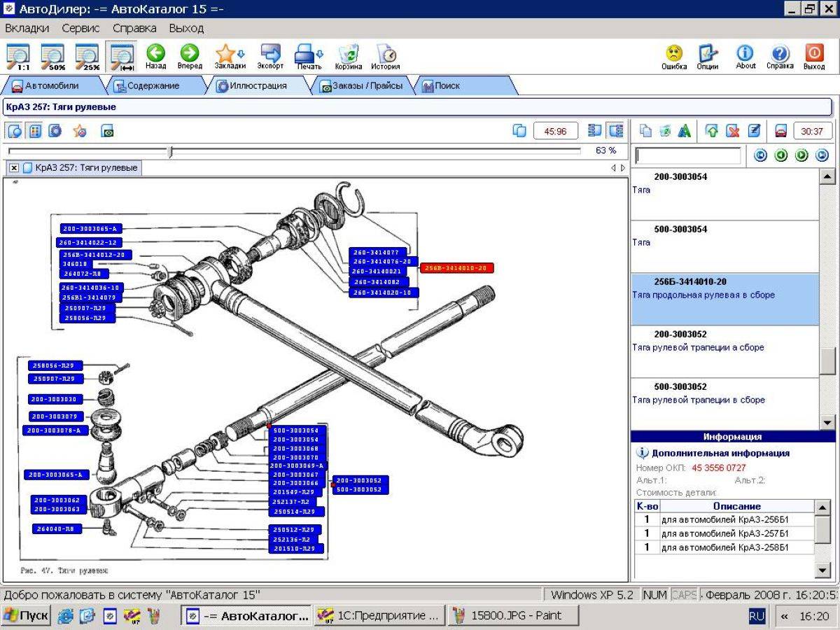This screenshot has height=630, width=840.
Task: Toggle first illustration view mode button
Action: (x=15, y=131)
